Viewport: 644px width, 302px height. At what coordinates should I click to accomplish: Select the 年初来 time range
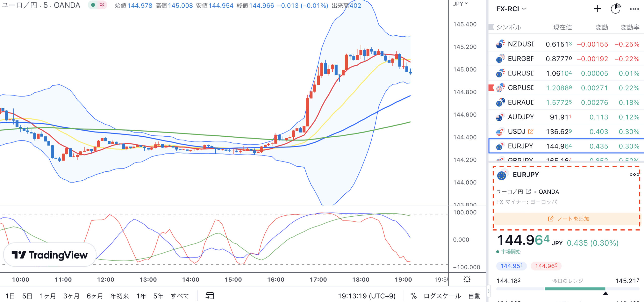pos(119,296)
